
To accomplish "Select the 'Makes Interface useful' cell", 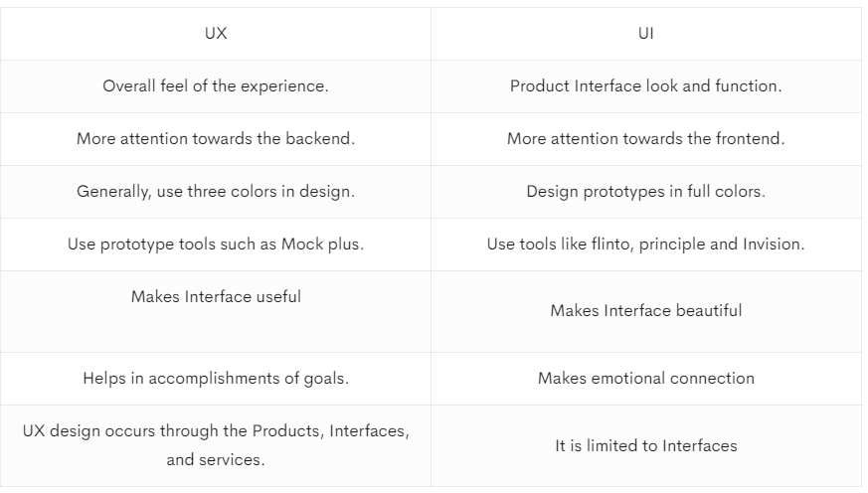I will (216, 311).
